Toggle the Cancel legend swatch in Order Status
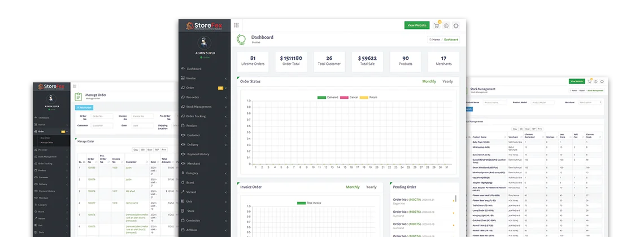Image resolution: width=644 pixels, height=237 pixels. click(x=344, y=98)
